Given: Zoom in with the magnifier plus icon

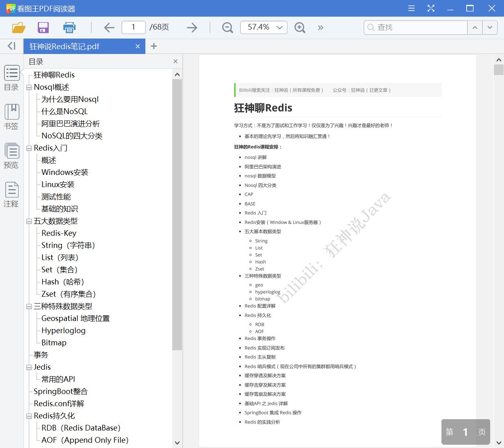Looking at the screenshot, I should 300,27.
